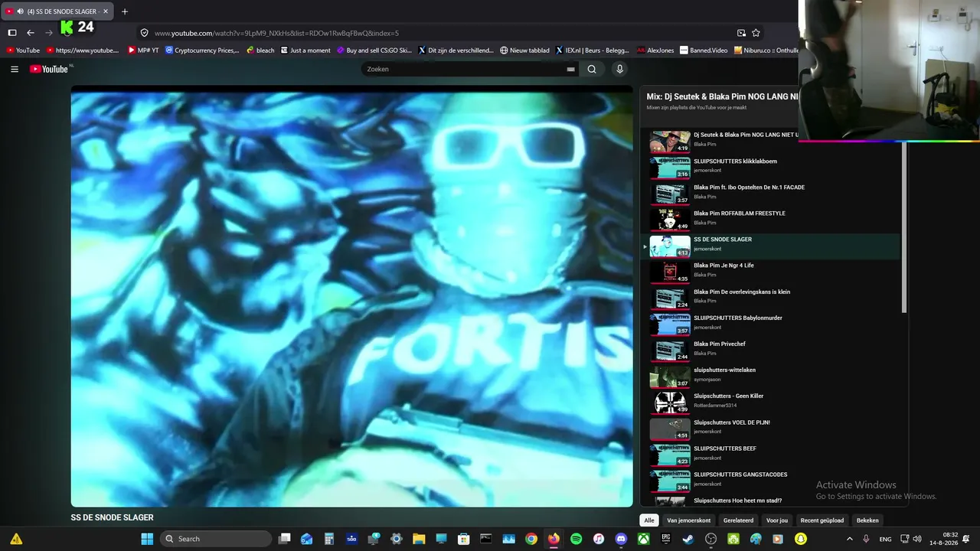The image size is (980, 551).
Task: Open the Banned.Video bookmark
Action: pos(704,51)
